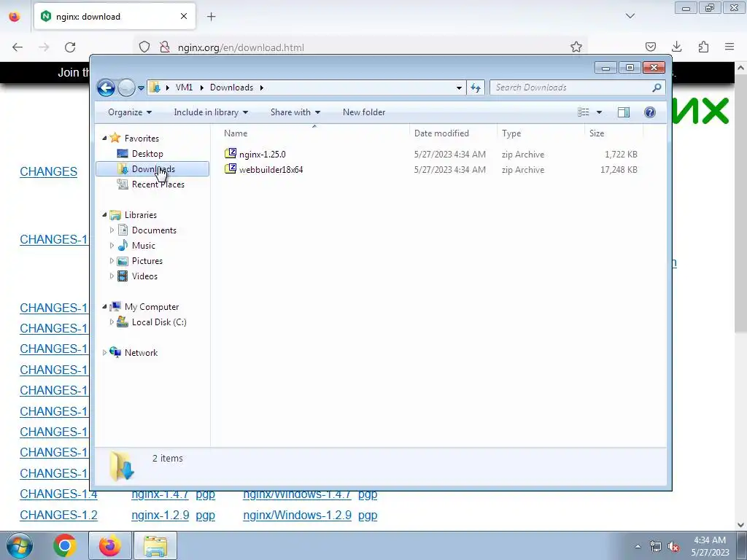Select the Network item
The height and width of the screenshot is (560, 747).
pyautogui.click(x=141, y=353)
